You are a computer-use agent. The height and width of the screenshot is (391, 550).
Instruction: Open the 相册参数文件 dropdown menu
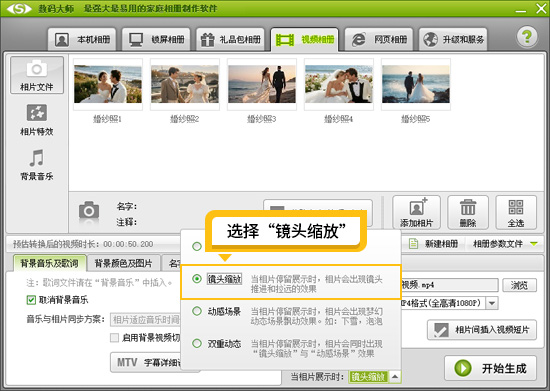tap(534, 244)
